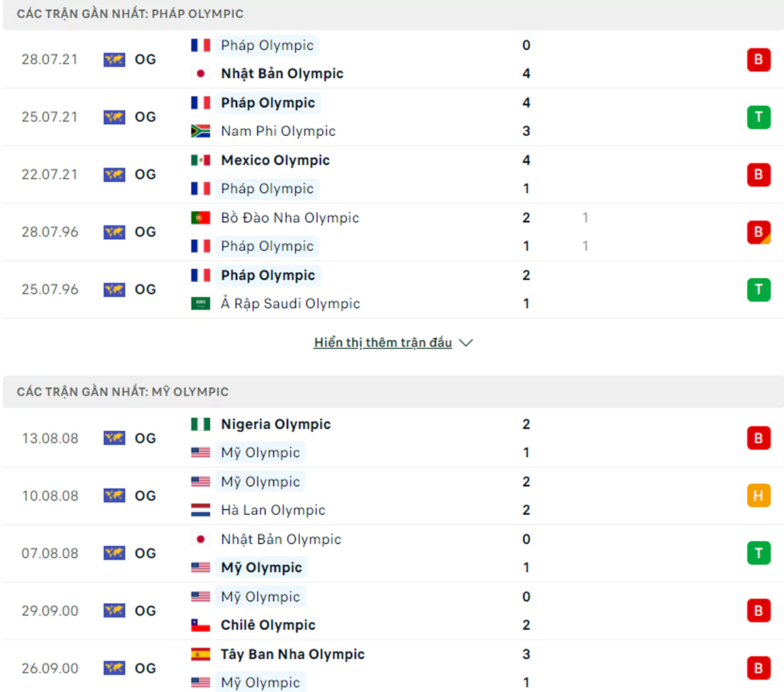
Task: Click date 26.09.00
Action: point(50,668)
